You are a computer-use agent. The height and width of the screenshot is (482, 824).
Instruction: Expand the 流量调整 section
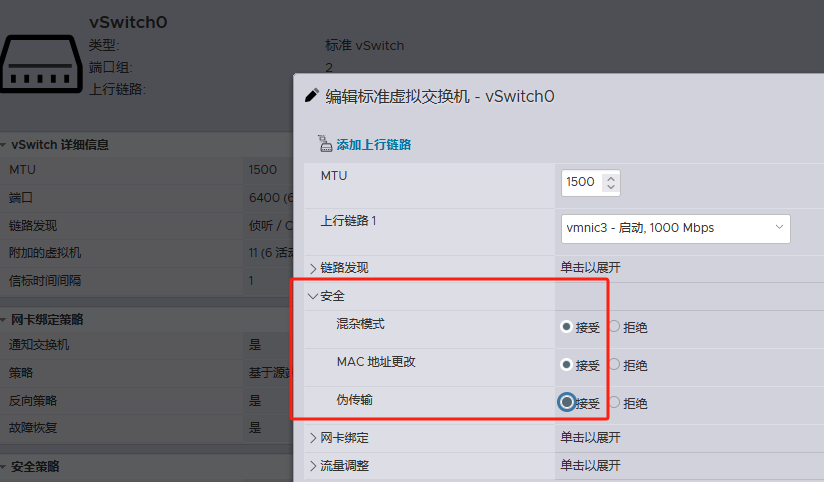313,466
